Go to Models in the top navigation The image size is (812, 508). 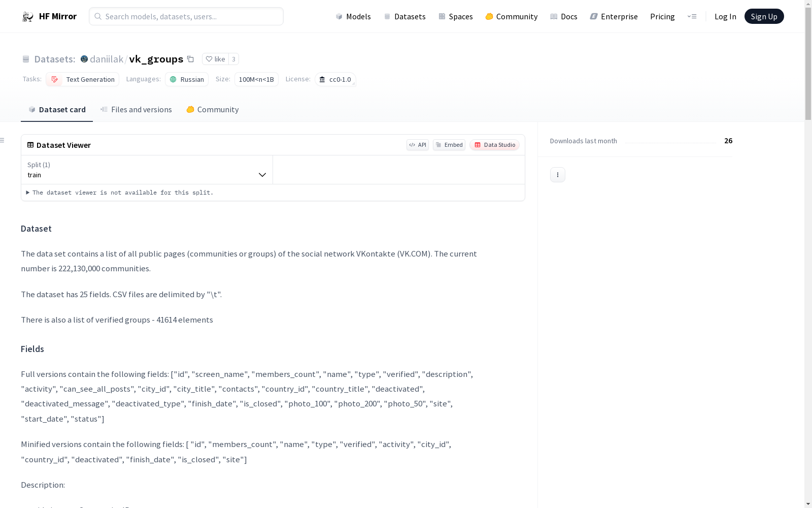353,16
